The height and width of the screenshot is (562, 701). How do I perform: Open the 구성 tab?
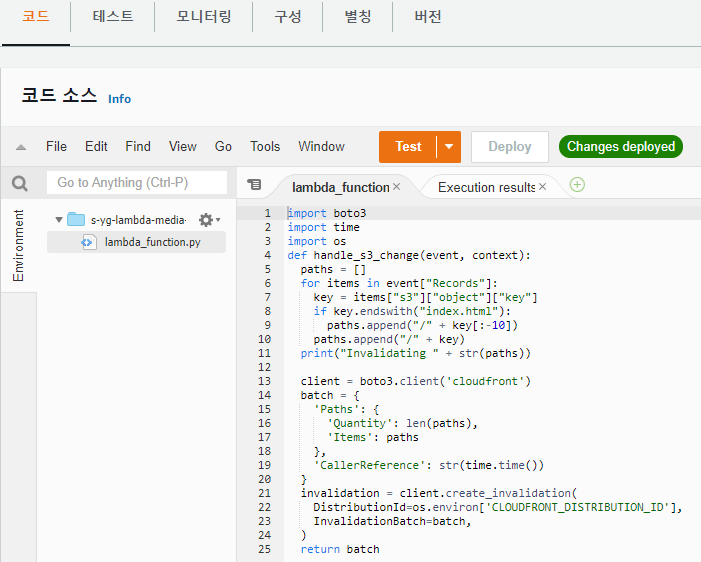click(287, 17)
